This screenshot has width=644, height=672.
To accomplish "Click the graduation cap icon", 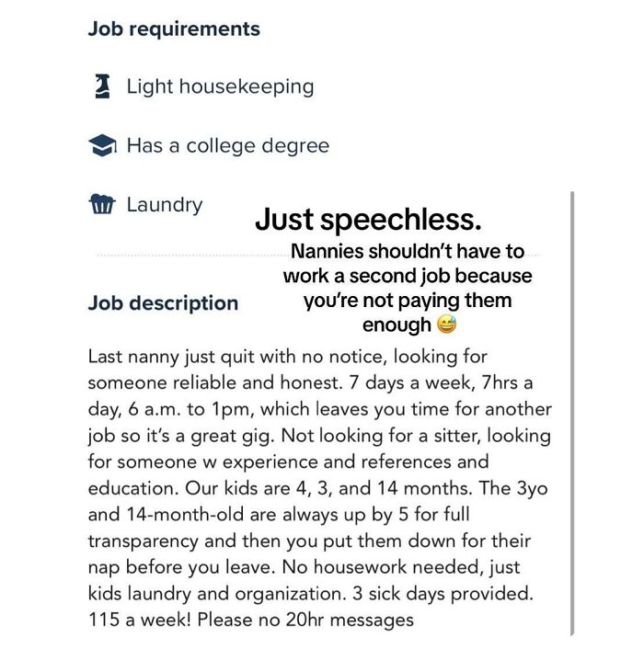I will pos(102,145).
